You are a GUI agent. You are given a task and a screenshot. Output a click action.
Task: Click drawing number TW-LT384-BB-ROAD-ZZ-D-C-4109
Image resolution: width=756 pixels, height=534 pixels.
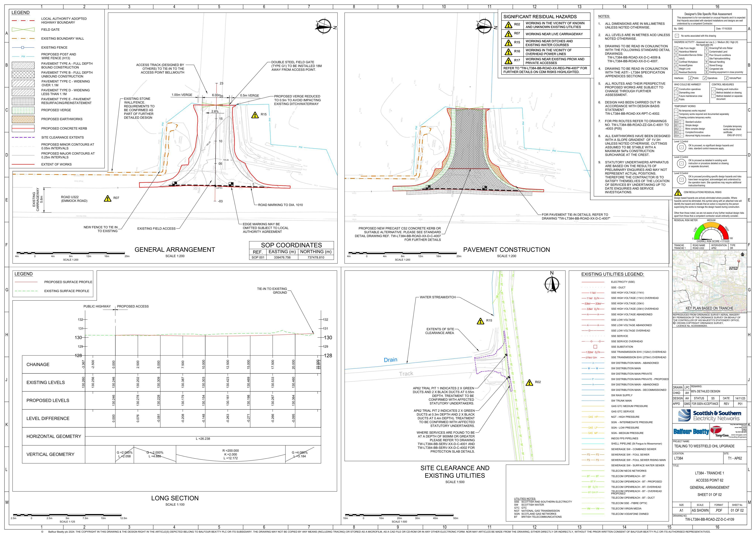[709, 519]
